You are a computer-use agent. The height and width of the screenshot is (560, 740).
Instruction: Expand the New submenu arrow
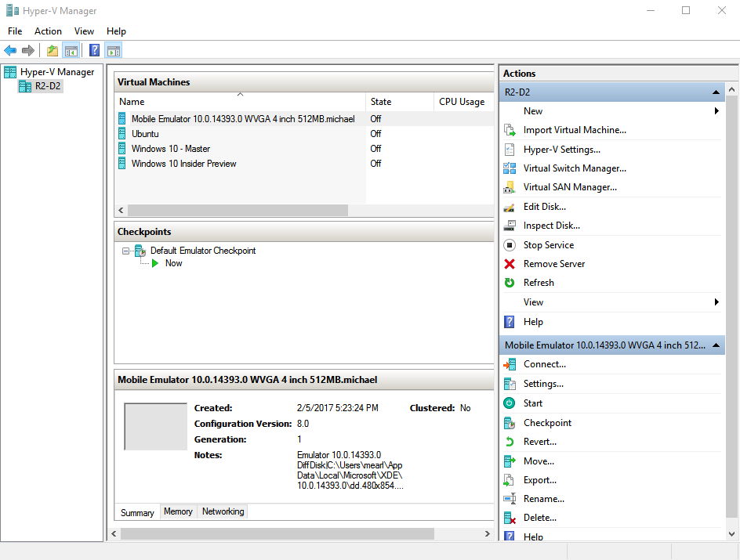click(716, 111)
